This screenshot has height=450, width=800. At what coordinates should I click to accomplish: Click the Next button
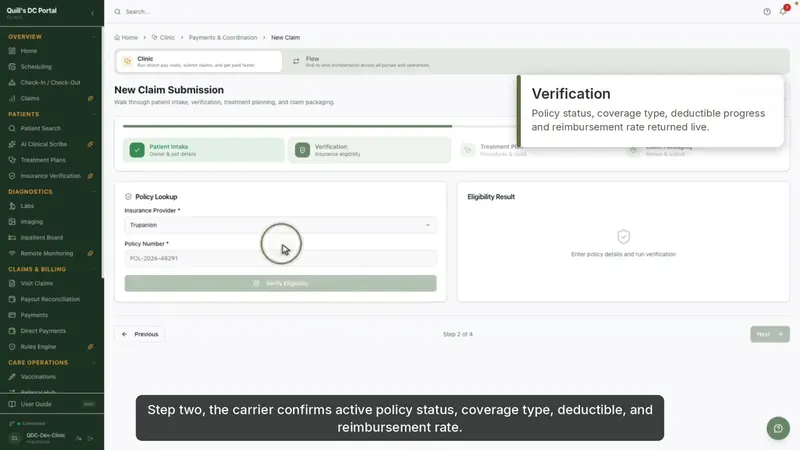(770, 334)
